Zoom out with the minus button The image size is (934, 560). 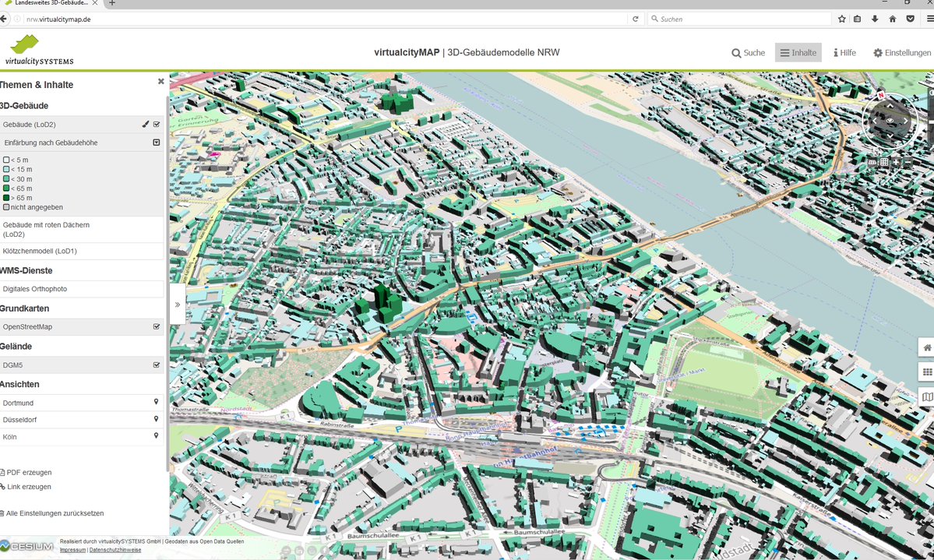click(x=908, y=162)
